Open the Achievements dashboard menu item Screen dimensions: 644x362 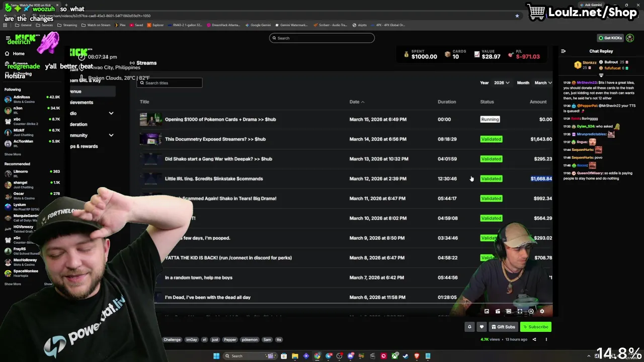coord(82,103)
